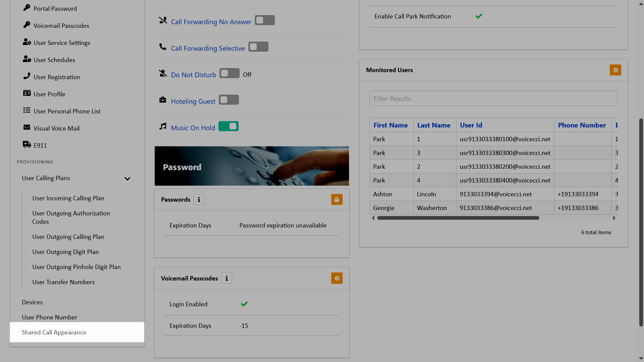Open the Call Forwarding Selective link
644x362 pixels.
click(x=208, y=48)
